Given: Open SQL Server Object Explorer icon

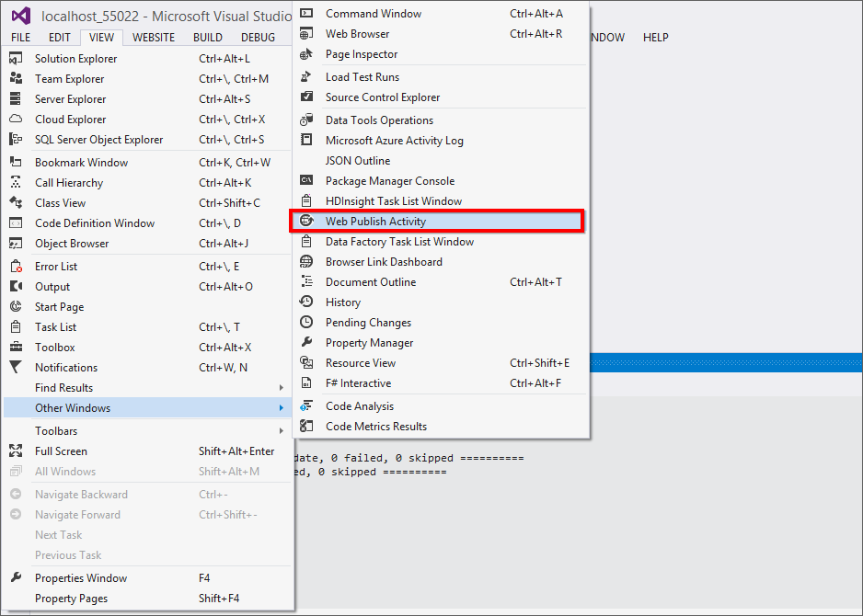Looking at the screenshot, I should pos(13,139).
